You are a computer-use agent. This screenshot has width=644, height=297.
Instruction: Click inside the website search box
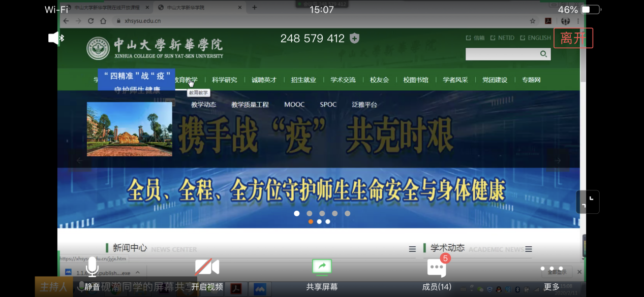[x=501, y=54]
